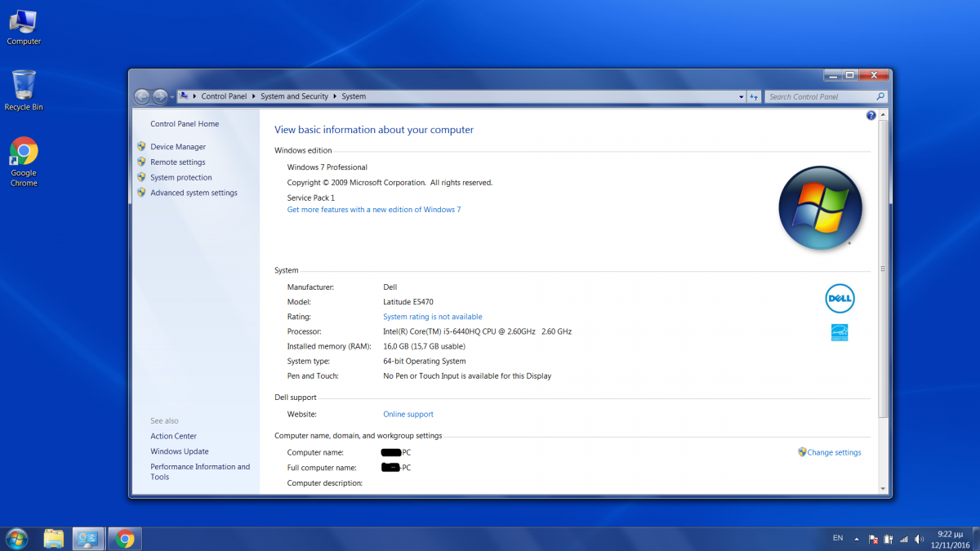Select Control Panel in the breadcrumb
Viewport: 980px width, 551px height.
pyautogui.click(x=224, y=96)
